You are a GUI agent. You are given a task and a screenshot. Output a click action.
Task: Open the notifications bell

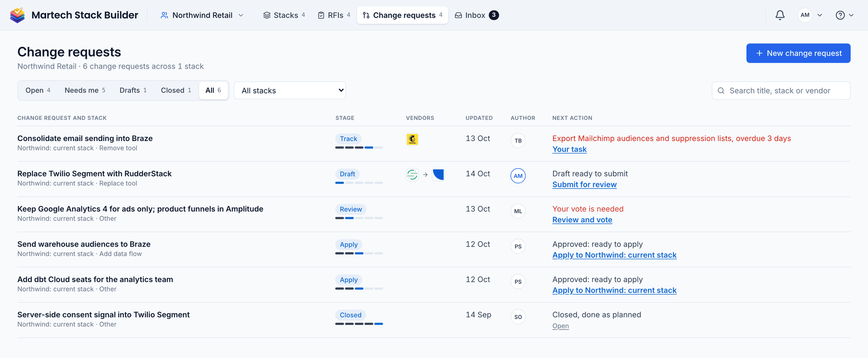tap(780, 15)
